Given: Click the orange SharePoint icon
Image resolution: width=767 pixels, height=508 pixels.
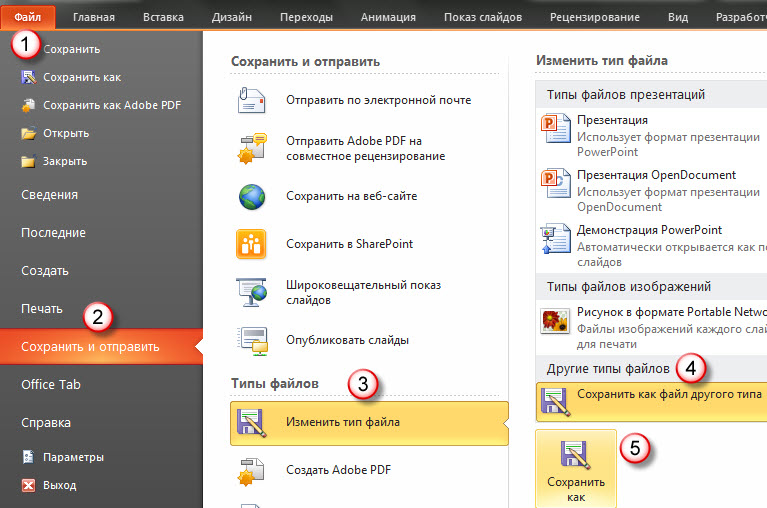Looking at the screenshot, I should (251, 244).
